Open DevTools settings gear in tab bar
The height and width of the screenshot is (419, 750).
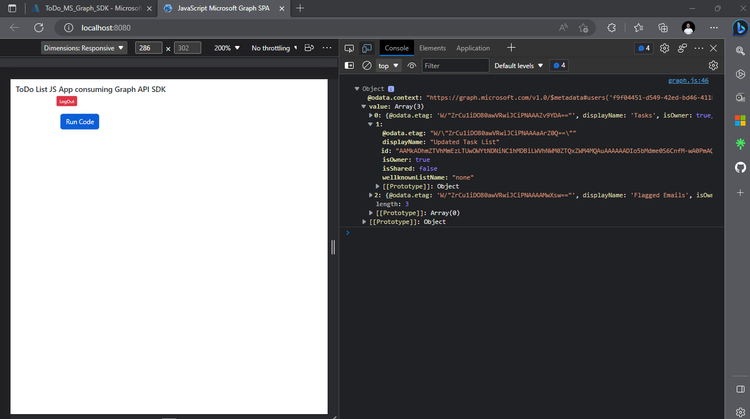click(x=664, y=48)
